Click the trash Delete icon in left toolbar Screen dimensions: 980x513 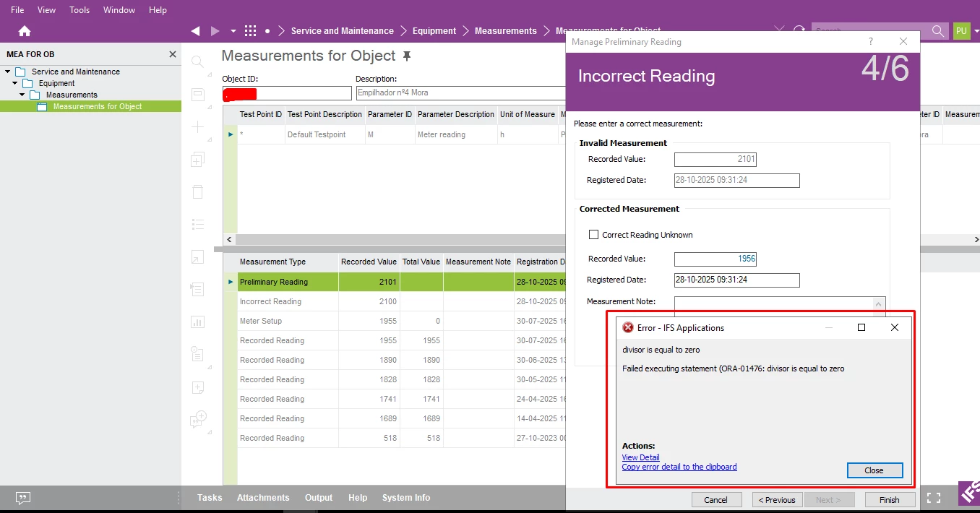pos(197,191)
